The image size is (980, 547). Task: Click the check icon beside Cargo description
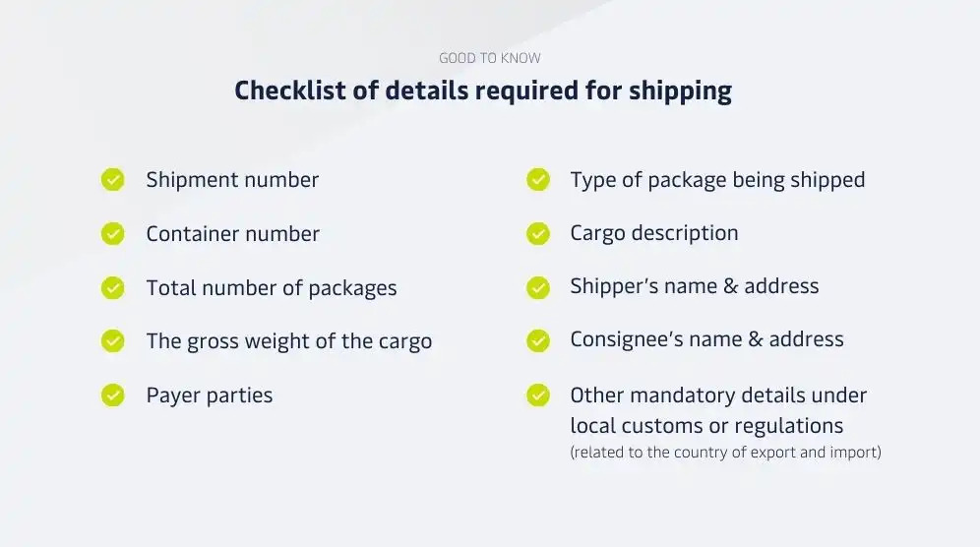click(x=537, y=234)
